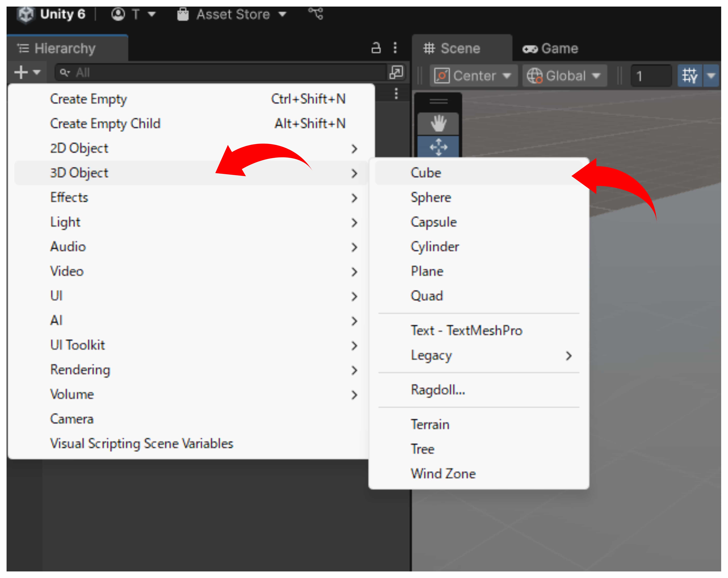This screenshot has height=578, width=728.
Task: Toggle grid snapping button in Scene toolbar
Action: [x=689, y=76]
